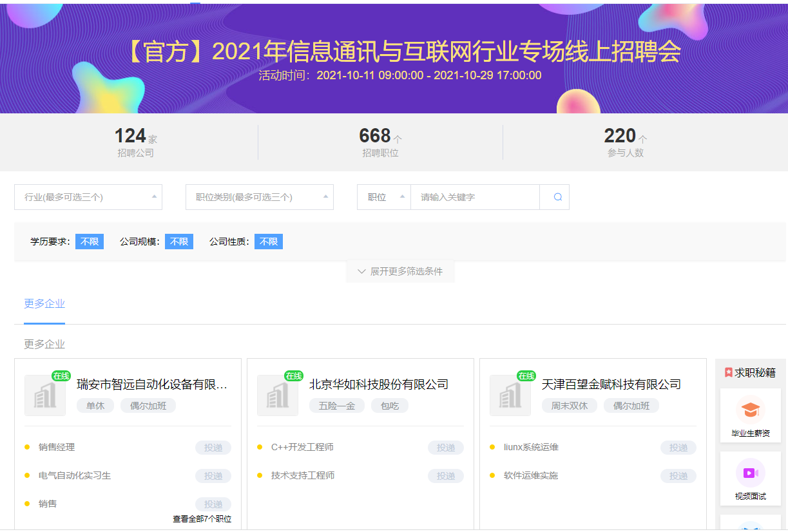The height and width of the screenshot is (532, 788).
Task: Open the 行业 industry dropdown
Action: (88, 197)
